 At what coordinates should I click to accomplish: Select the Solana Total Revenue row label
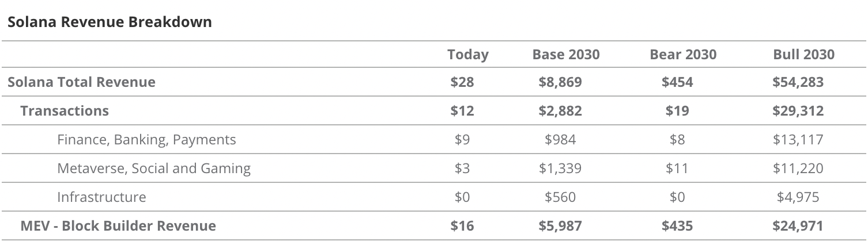tap(81, 82)
